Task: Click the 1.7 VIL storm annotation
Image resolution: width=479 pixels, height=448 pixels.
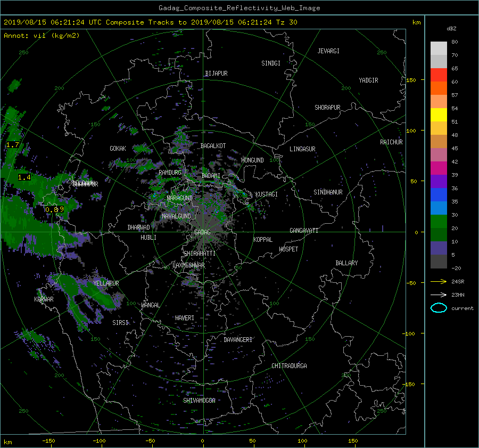Action: tap(13, 145)
